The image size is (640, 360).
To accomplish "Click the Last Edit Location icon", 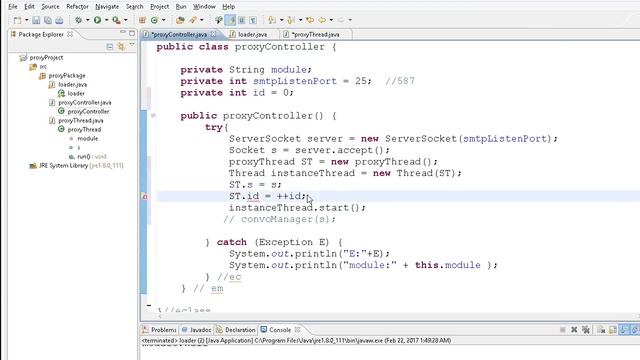I will tap(310, 20).
